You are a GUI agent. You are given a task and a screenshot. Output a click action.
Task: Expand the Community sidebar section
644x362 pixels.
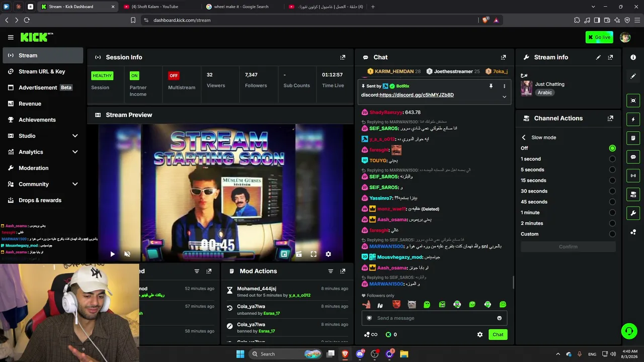(x=75, y=184)
